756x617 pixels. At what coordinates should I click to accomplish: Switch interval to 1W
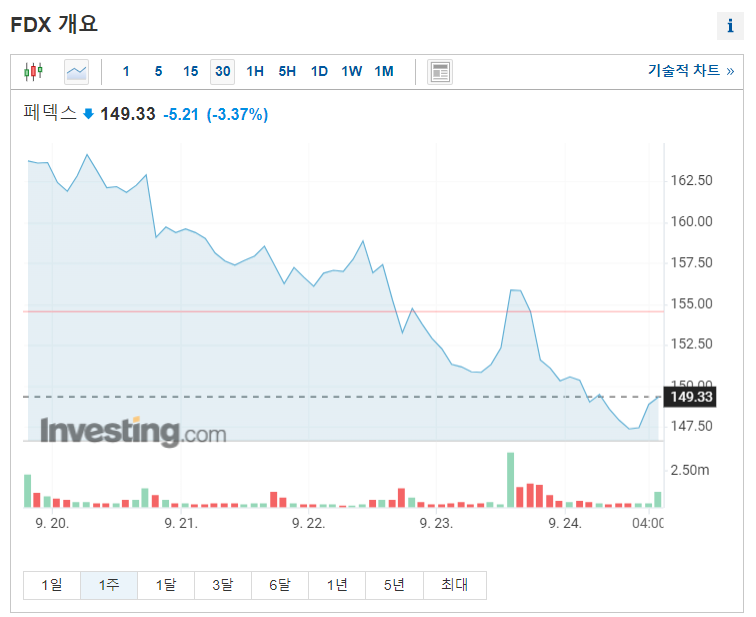351,72
